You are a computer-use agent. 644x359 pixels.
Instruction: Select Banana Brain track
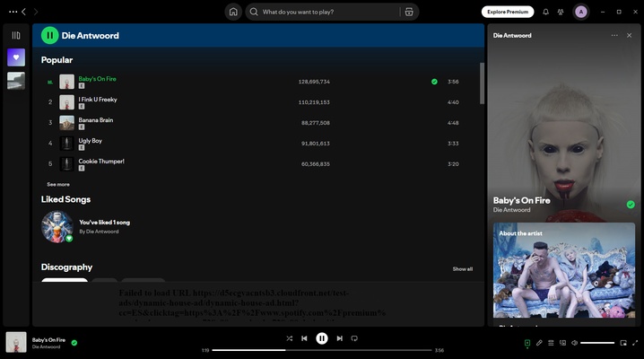96,120
